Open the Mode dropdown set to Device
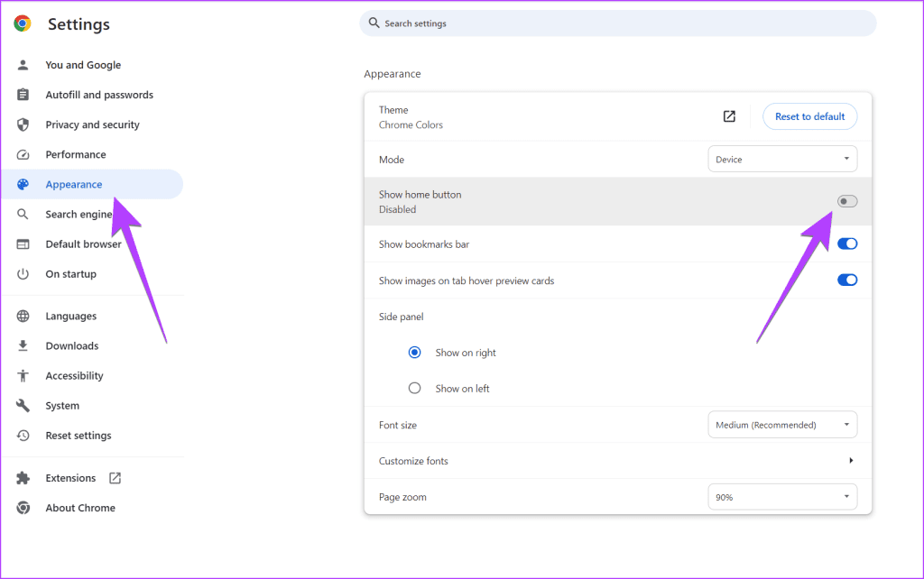Image resolution: width=924 pixels, height=579 pixels. pyautogui.click(x=782, y=160)
